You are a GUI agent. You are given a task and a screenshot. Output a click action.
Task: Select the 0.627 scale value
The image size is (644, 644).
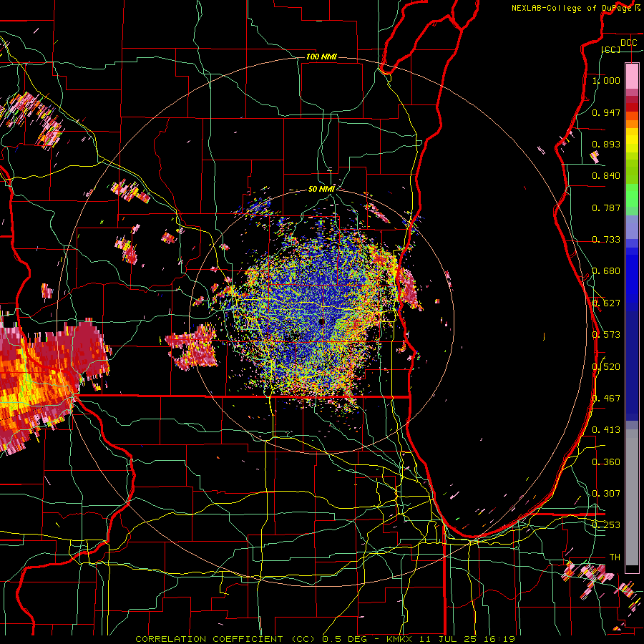(606, 303)
